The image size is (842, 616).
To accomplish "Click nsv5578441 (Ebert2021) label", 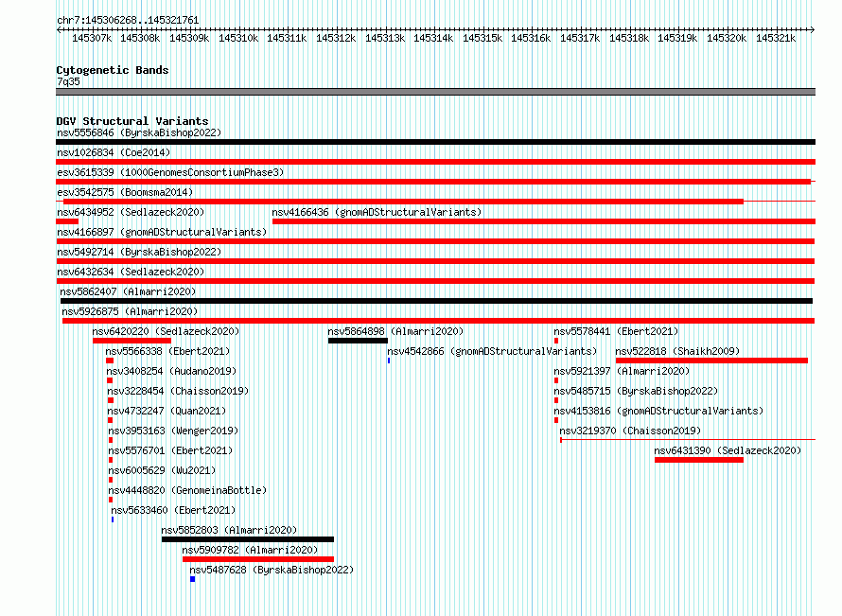I will click(616, 331).
